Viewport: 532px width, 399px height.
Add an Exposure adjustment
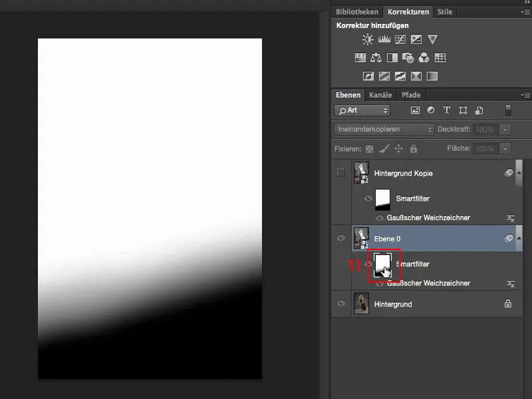(416, 39)
